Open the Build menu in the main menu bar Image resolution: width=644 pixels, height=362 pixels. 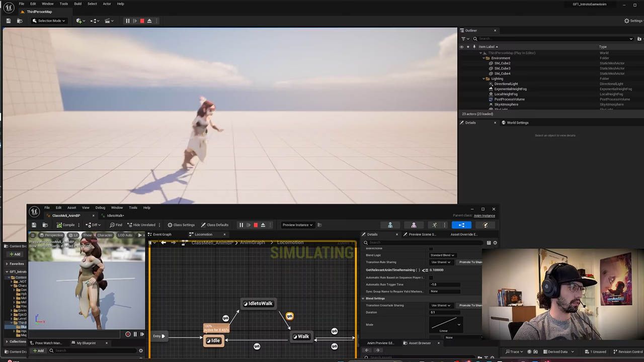click(x=77, y=4)
